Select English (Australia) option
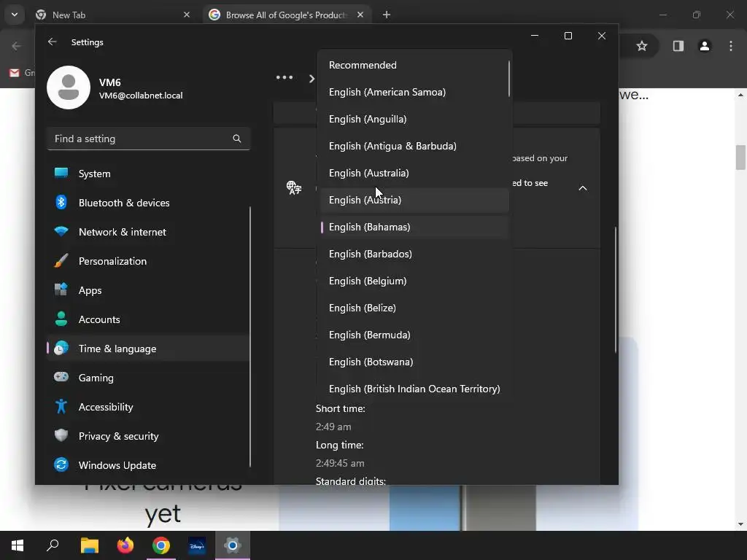This screenshot has height=560, width=747. tap(413, 173)
